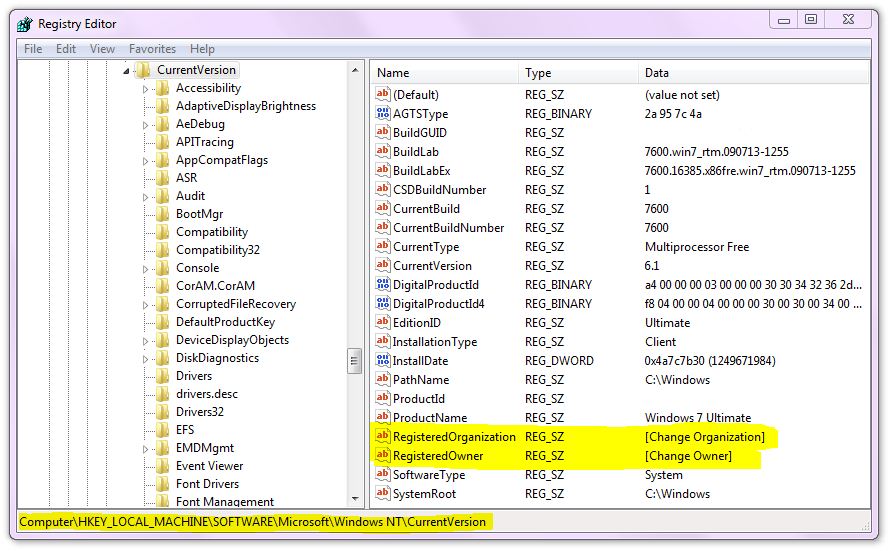Click the ASR folder icon

163,178
